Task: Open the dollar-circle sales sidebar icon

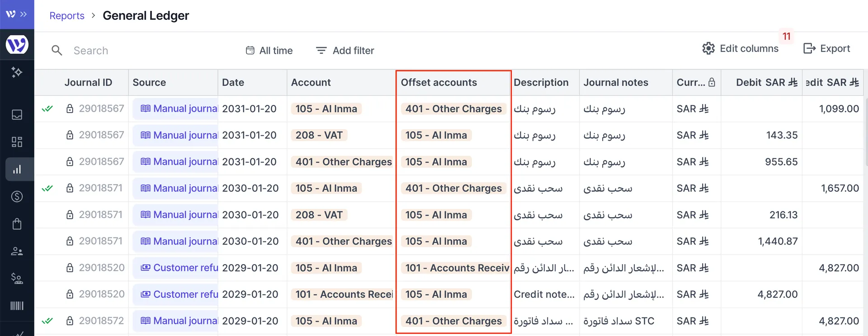Action: [x=17, y=197]
